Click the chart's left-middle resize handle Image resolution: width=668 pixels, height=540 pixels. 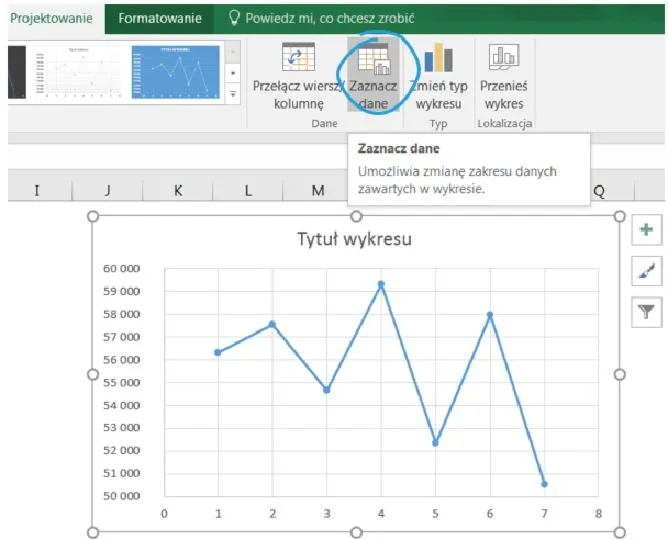[93, 374]
